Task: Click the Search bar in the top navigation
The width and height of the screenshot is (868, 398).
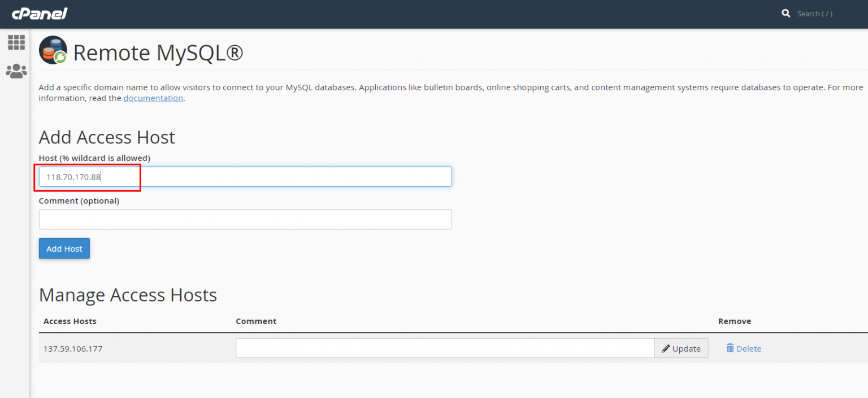Action: (815, 13)
